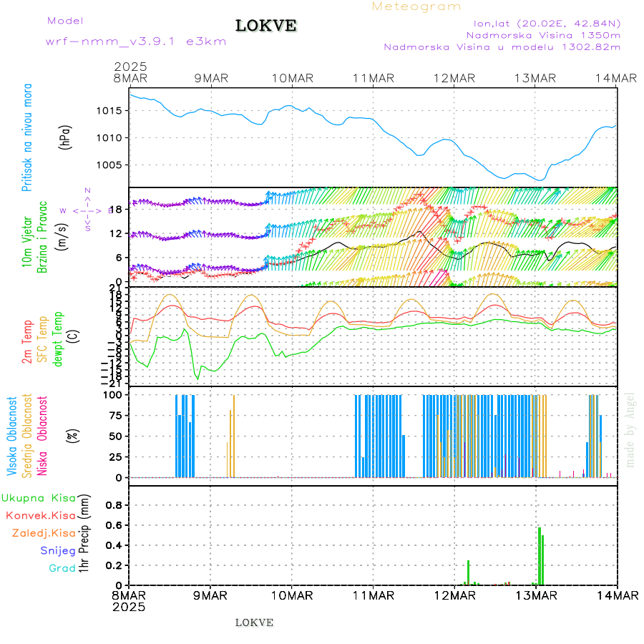Click the wind direction compass rose icon
This screenshot has width=644, height=644.
click(x=87, y=210)
